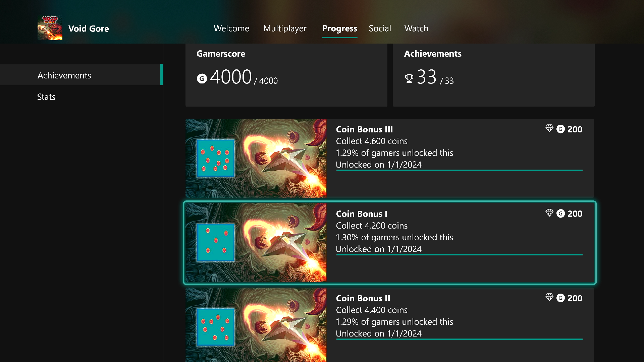Screen dimensions: 644x362
Task: Open the Watch tab
Action: click(x=416, y=28)
